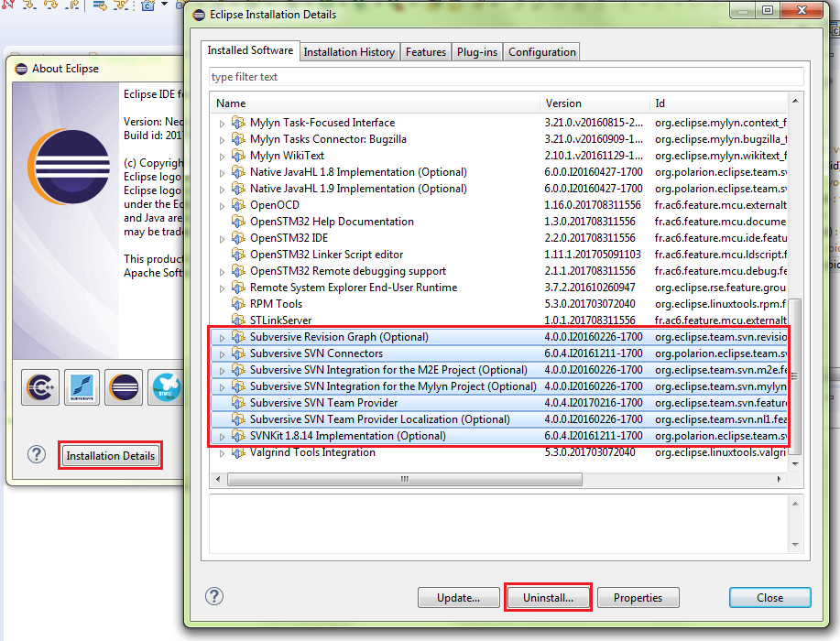
Task: Open Properties for the selected software
Action: tap(638, 598)
